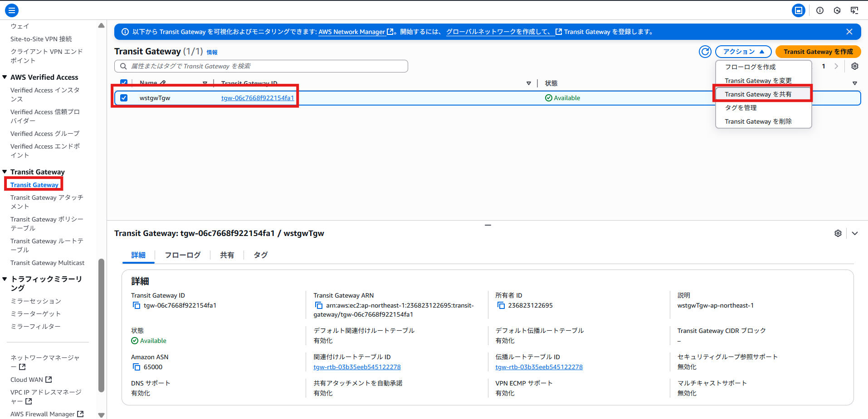This screenshot has width=868, height=419.
Task: Open Site-to-Site VPN 接続 in the sidebar
Action: point(41,39)
